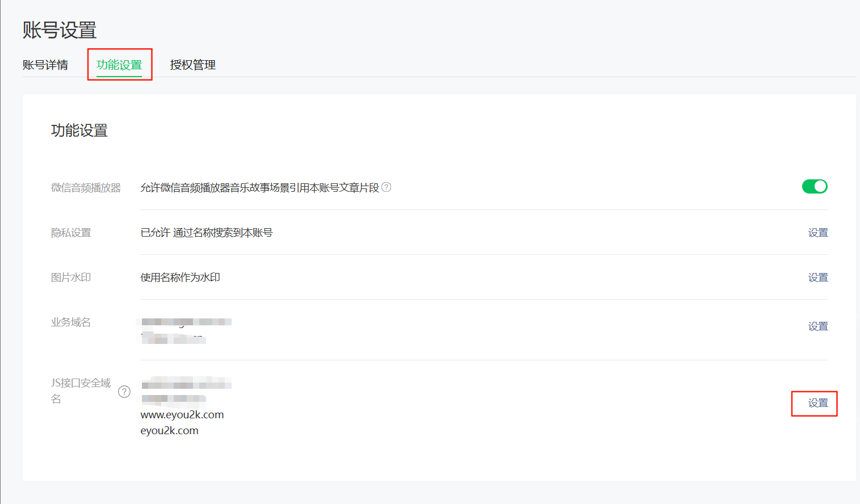Click the www.eyou2k.com domain entry
Image resolution: width=860 pixels, height=504 pixels.
(x=182, y=415)
